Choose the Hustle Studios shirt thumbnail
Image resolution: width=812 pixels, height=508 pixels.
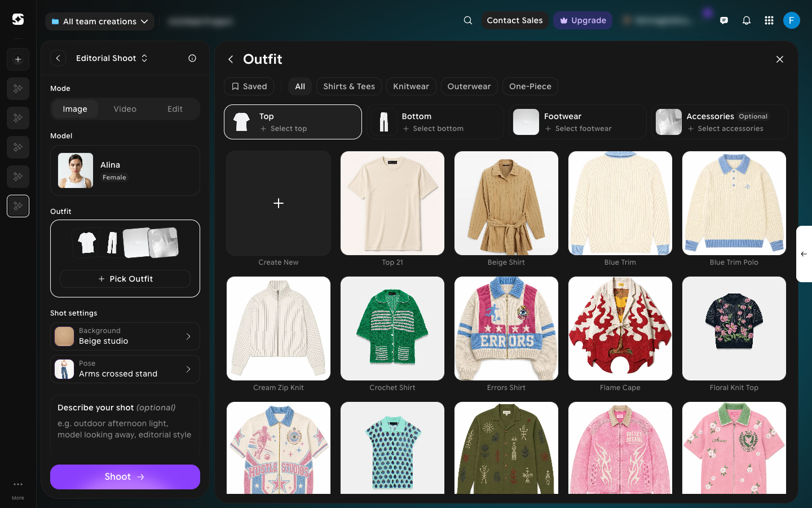click(x=279, y=448)
